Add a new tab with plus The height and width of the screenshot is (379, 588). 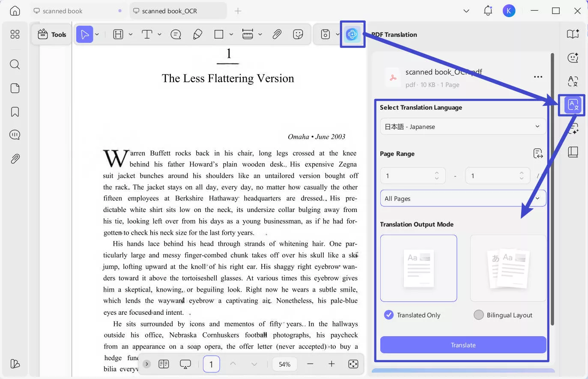click(238, 11)
